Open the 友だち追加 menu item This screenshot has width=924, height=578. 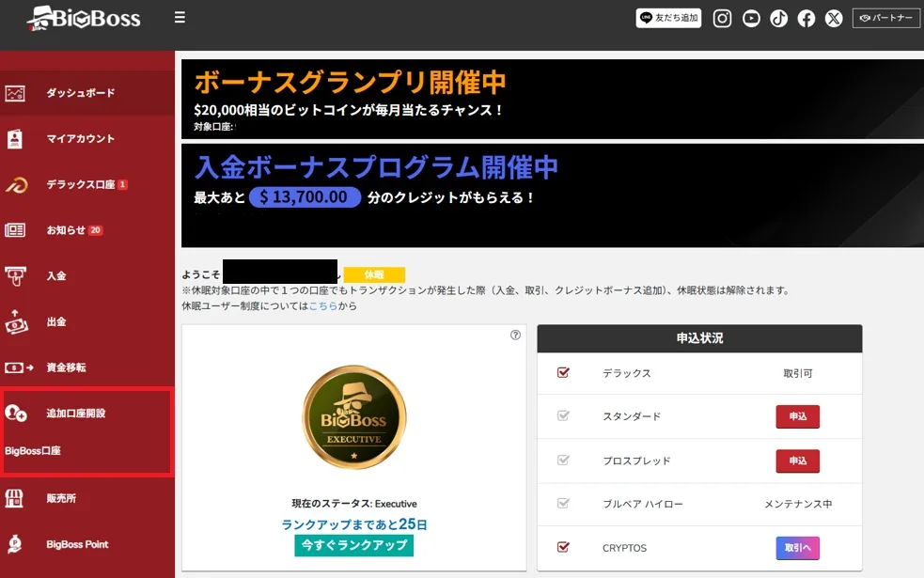(668, 18)
